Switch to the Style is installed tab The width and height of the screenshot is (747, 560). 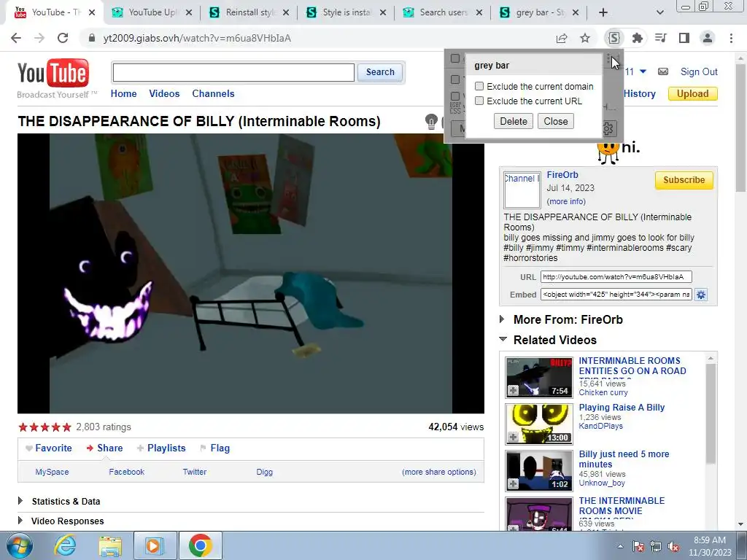point(346,12)
